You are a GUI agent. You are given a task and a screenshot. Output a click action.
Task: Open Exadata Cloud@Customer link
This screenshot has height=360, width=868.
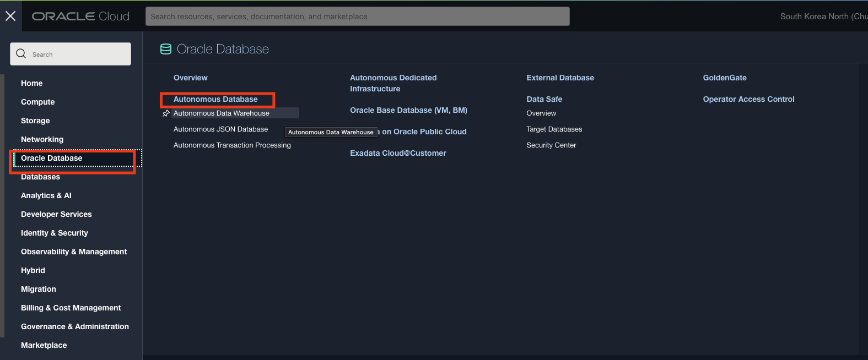(x=398, y=153)
